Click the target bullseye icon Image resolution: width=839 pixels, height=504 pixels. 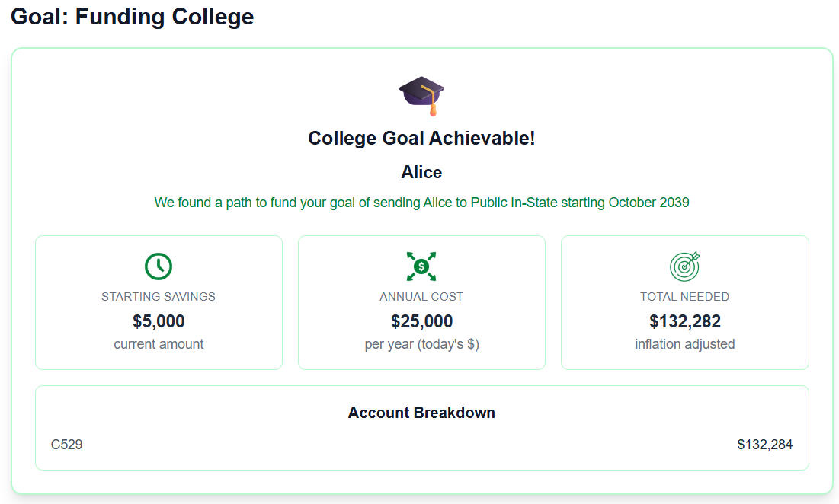point(684,266)
